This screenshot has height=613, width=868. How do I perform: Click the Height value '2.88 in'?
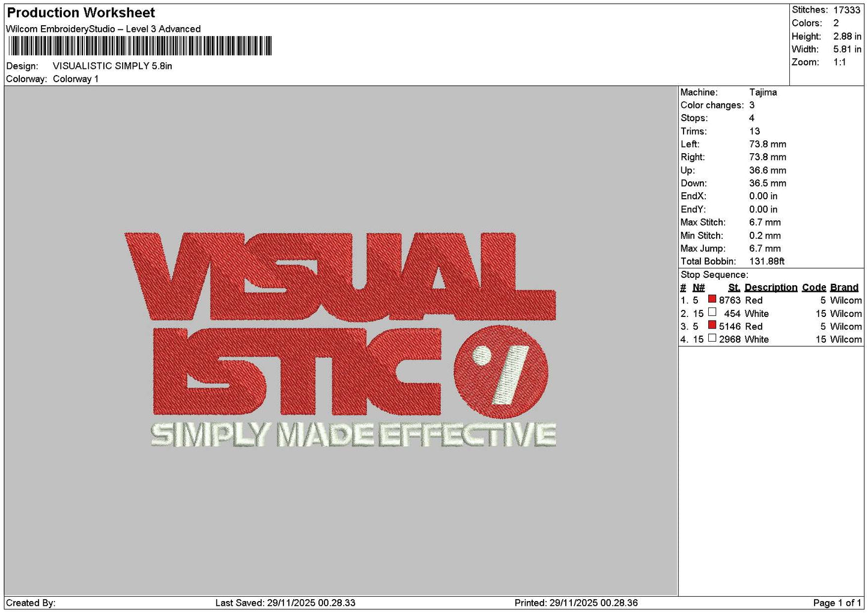click(847, 37)
